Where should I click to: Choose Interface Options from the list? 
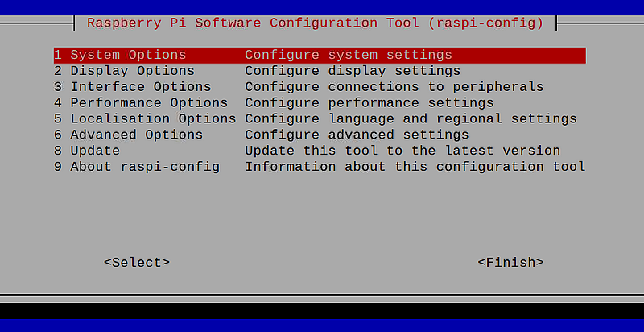click(320, 87)
